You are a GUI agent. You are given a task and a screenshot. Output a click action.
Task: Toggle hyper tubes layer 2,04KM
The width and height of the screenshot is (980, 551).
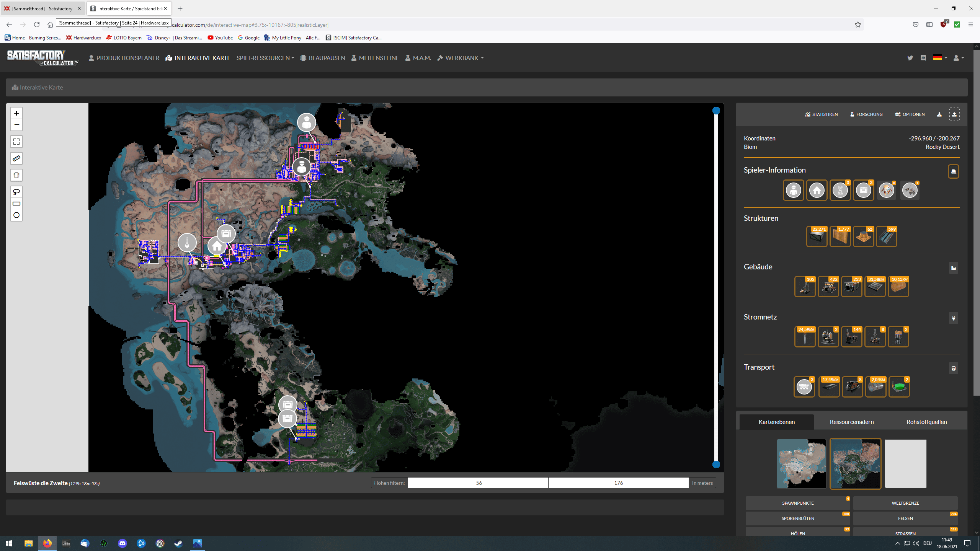click(x=876, y=387)
